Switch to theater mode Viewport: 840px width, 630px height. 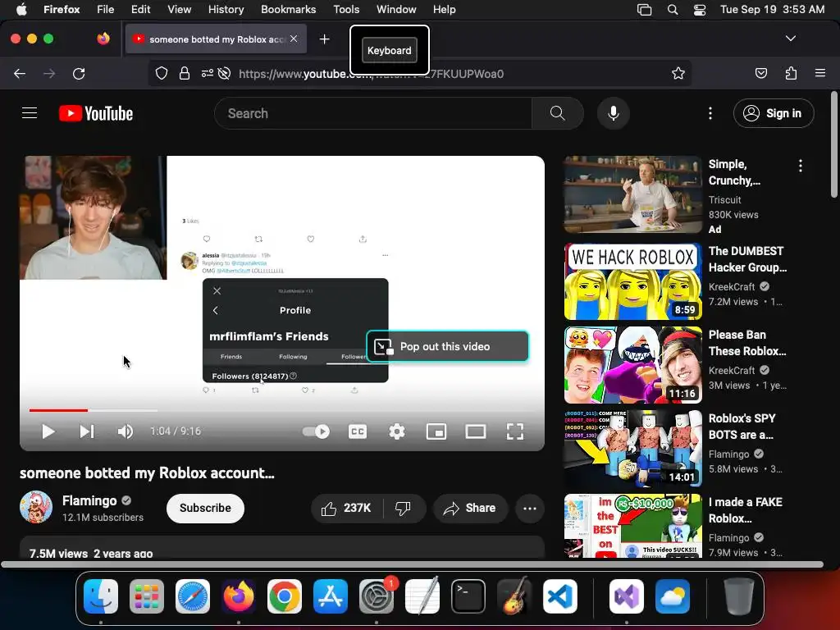coord(476,431)
